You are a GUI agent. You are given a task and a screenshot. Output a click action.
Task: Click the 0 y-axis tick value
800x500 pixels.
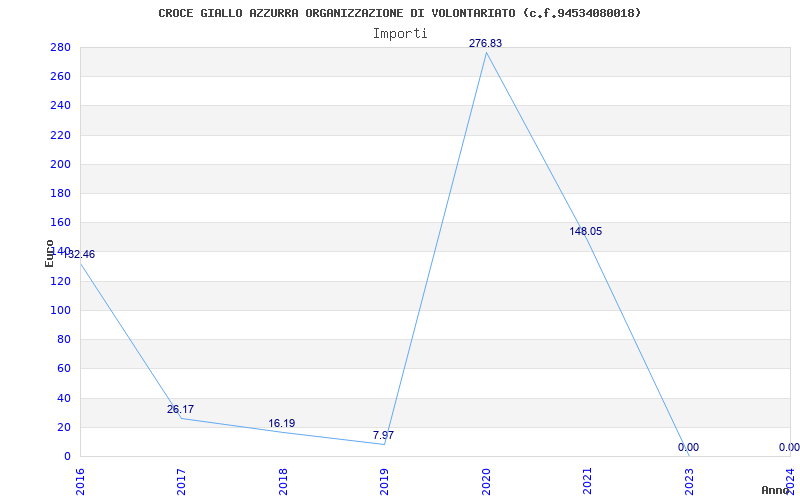67,456
